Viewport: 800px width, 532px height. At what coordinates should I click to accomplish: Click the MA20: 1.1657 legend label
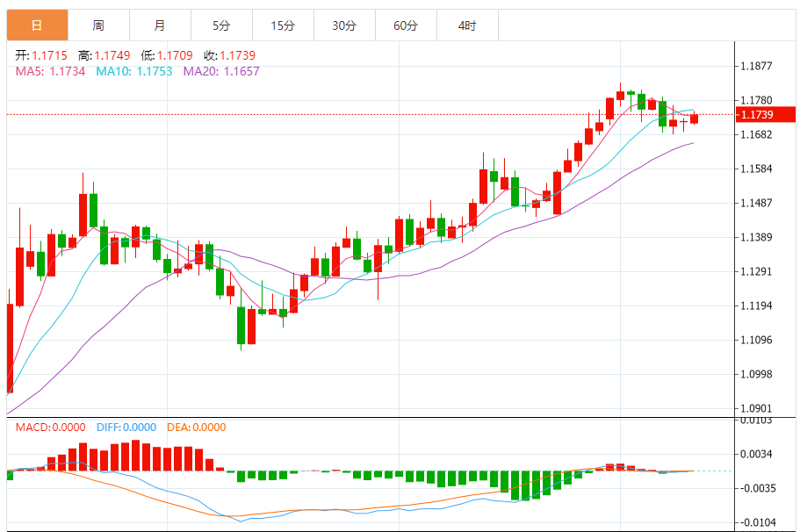pyautogui.click(x=221, y=71)
